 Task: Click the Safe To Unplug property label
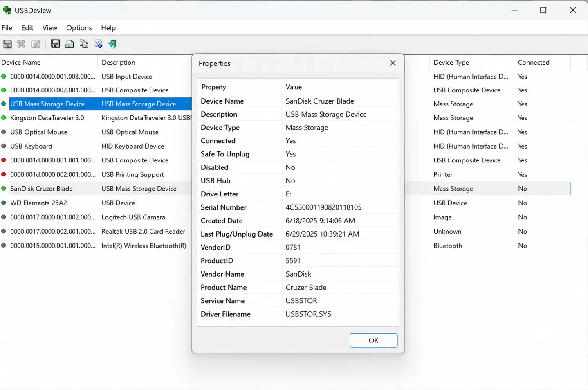(x=225, y=154)
